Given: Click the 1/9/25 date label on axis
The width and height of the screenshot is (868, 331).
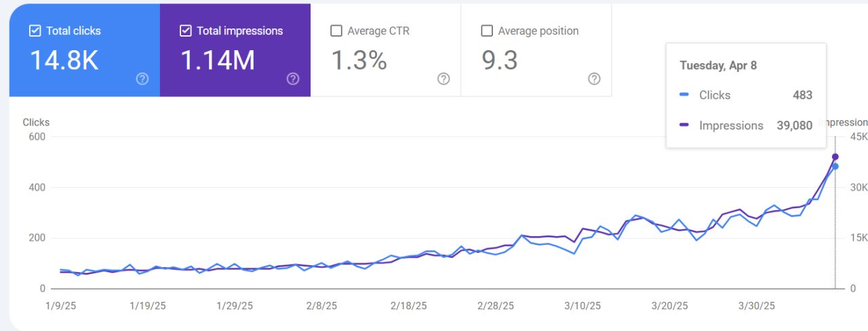Looking at the screenshot, I should (60, 306).
